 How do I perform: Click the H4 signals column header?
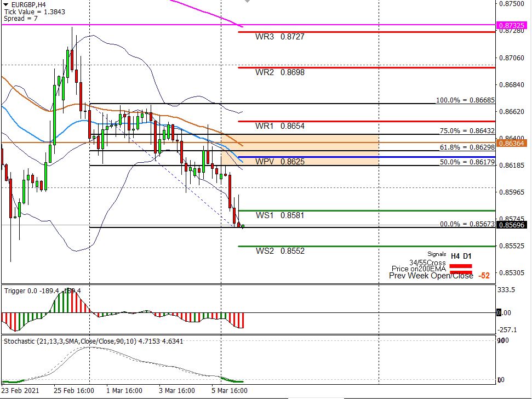[x=455, y=256]
